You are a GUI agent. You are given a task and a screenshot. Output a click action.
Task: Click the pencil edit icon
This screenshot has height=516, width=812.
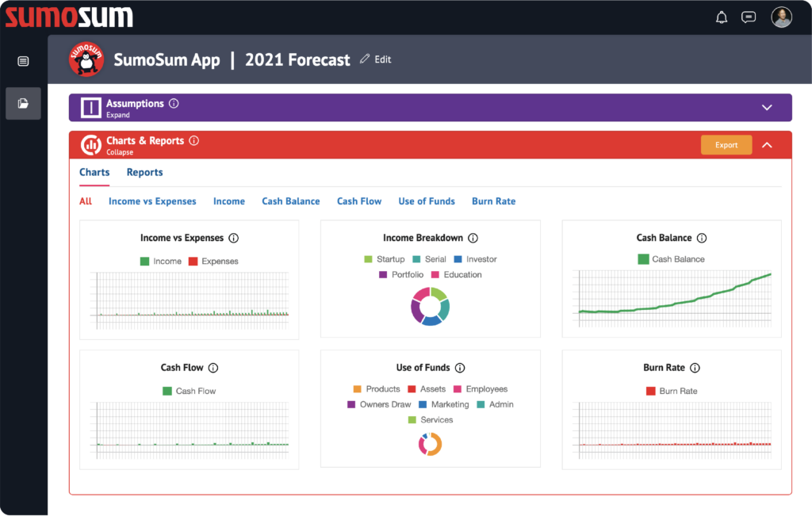pyautogui.click(x=365, y=59)
